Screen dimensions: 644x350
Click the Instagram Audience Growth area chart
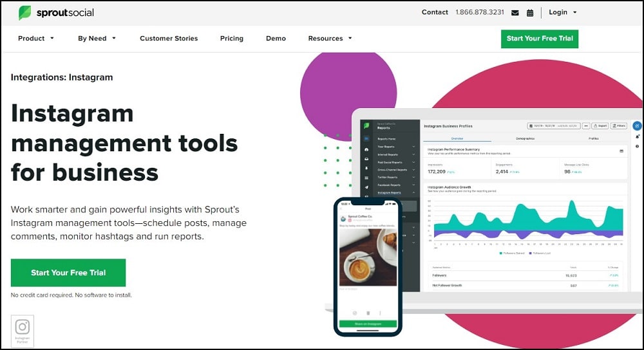click(x=529, y=221)
